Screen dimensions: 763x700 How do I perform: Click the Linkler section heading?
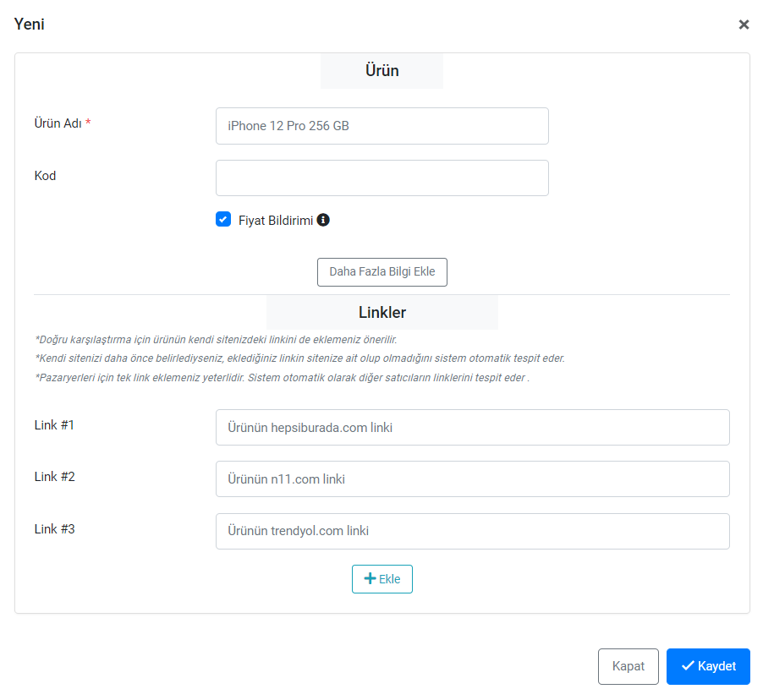click(x=382, y=312)
